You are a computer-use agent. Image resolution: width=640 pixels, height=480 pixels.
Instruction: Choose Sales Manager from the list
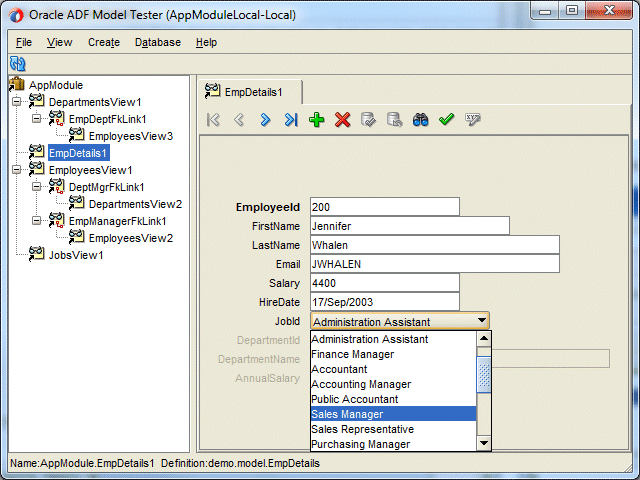[x=393, y=414]
